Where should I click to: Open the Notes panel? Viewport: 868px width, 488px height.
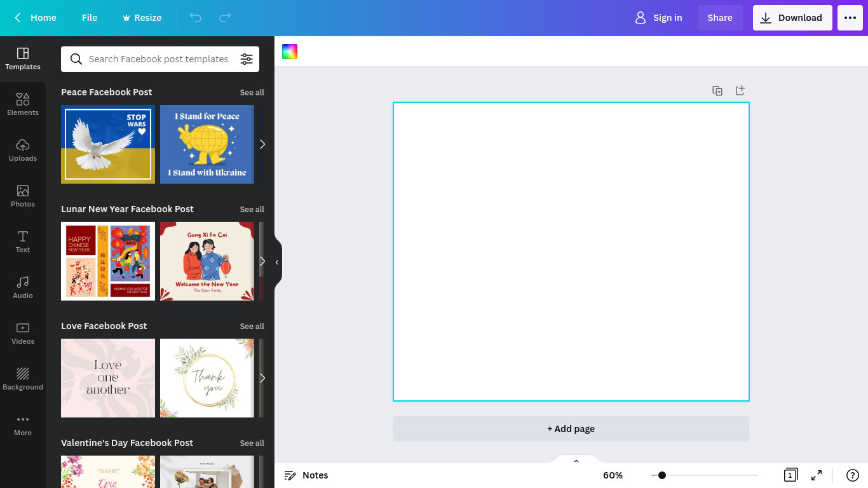[306, 475]
